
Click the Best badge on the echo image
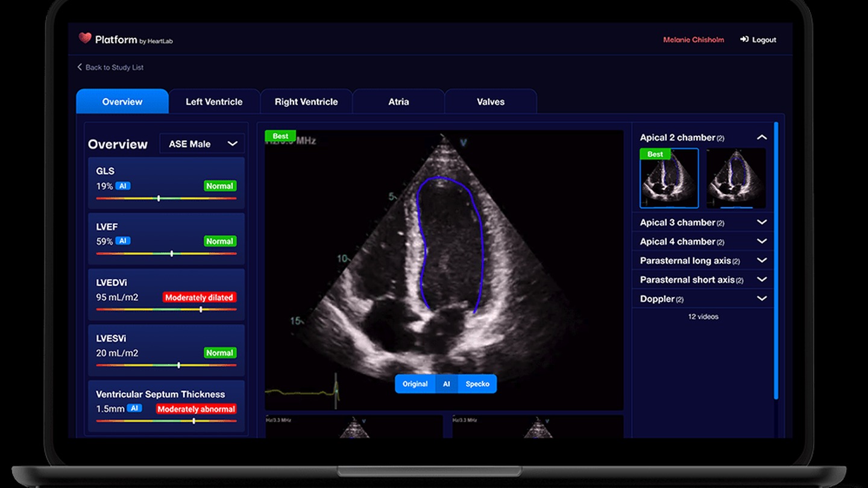280,136
